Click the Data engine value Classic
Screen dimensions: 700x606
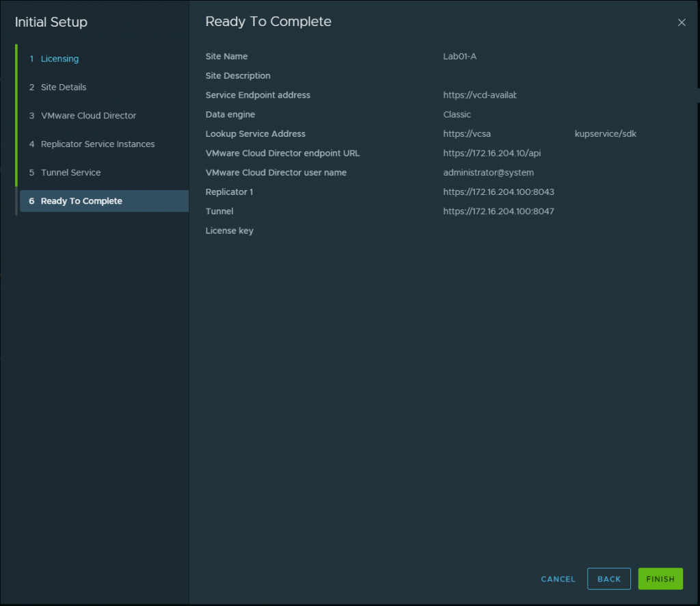(x=457, y=114)
